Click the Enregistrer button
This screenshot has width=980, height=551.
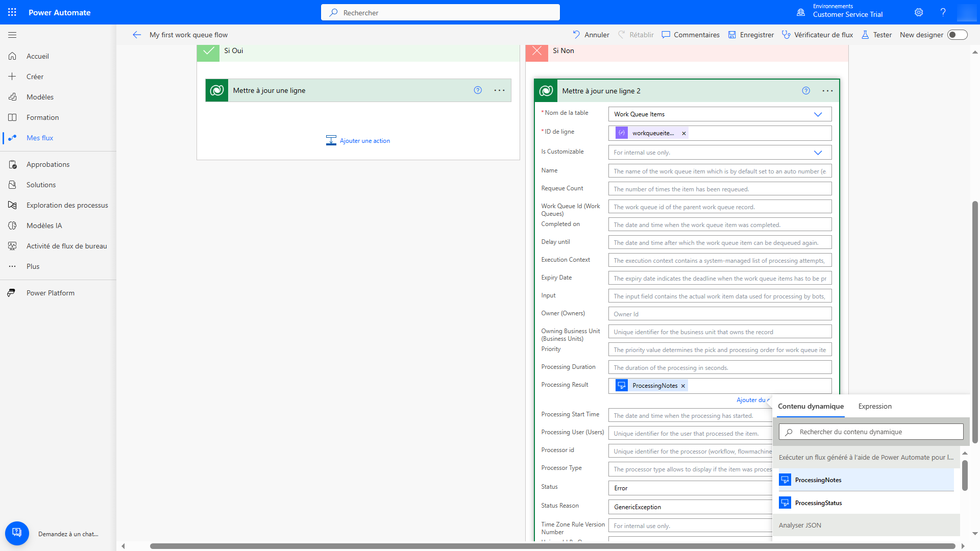[751, 35]
